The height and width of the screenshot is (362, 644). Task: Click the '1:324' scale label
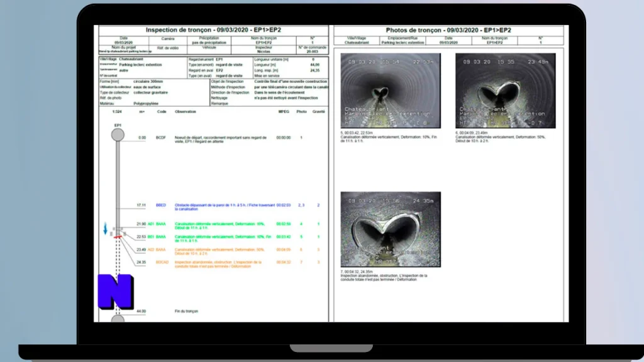click(117, 112)
